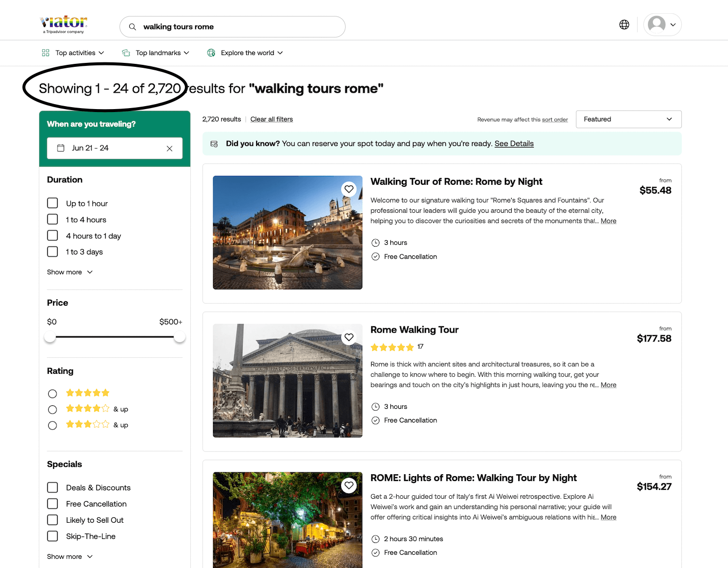728x568 pixels.
Task: Open the account avatar dropdown menu
Action: [x=662, y=24]
